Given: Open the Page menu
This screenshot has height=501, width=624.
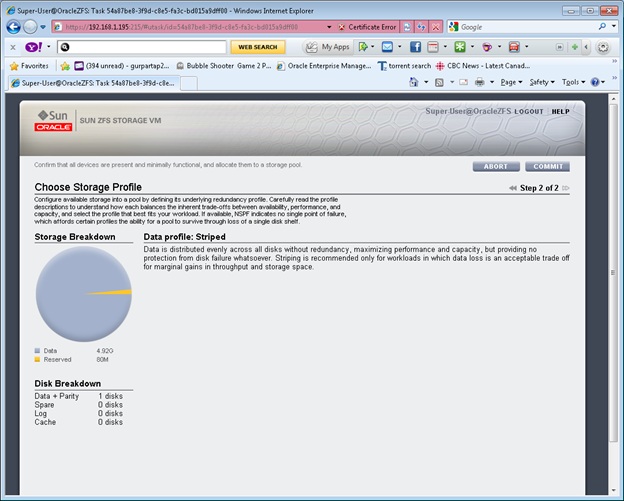Looking at the screenshot, I should [511, 82].
